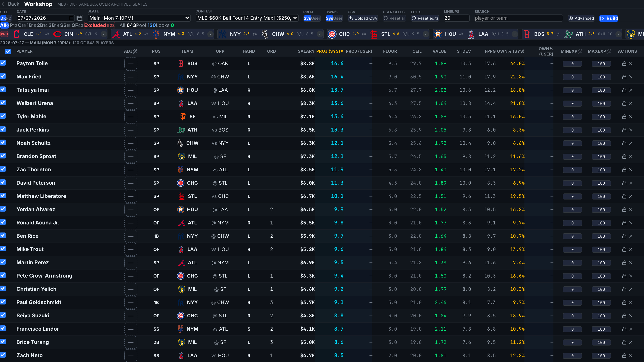
Task: Uncheck the Ben Rice row checkbox
Action: click(3, 235)
